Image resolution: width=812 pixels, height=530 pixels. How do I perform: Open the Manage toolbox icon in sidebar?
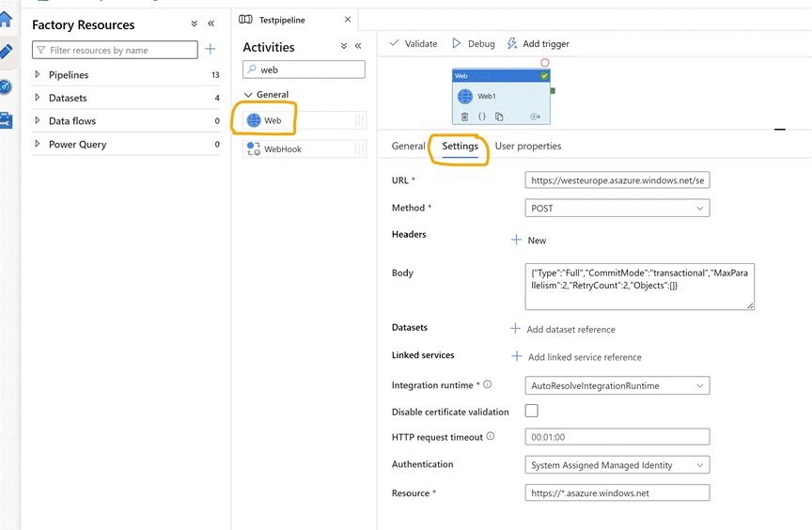6,120
